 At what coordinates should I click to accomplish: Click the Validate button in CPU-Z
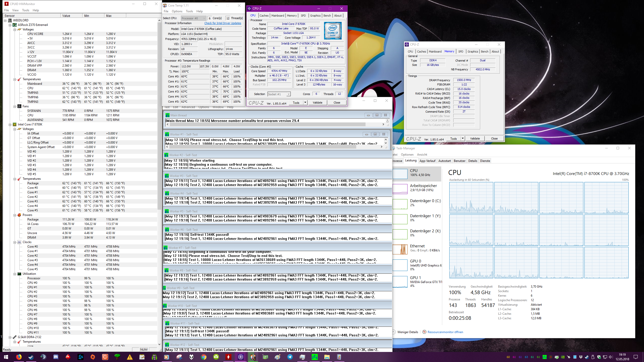[x=317, y=103]
